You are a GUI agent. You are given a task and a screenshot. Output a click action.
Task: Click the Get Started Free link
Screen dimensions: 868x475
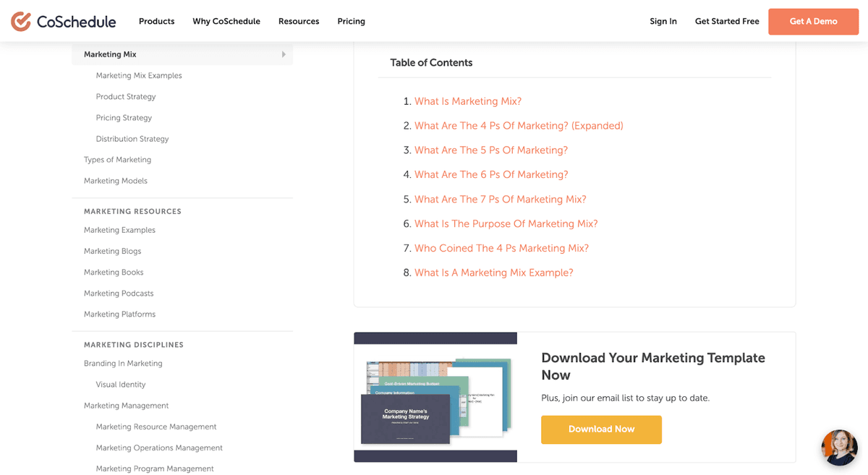(726, 21)
